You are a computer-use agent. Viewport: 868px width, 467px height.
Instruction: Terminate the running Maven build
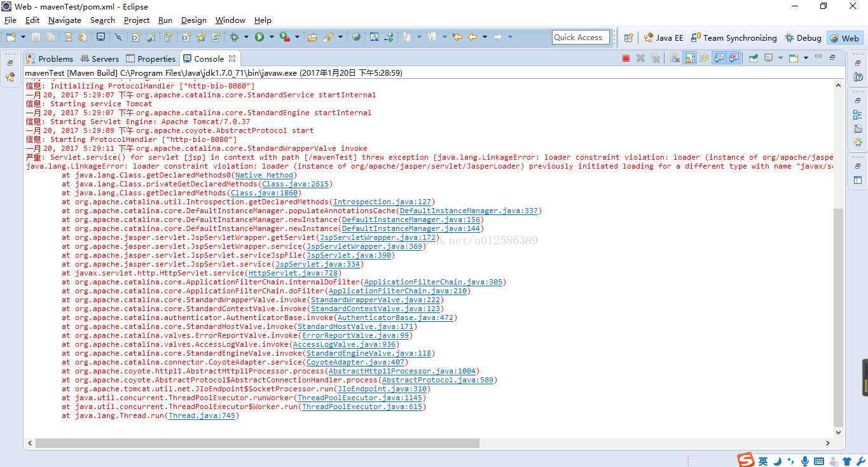[x=626, y=58]
